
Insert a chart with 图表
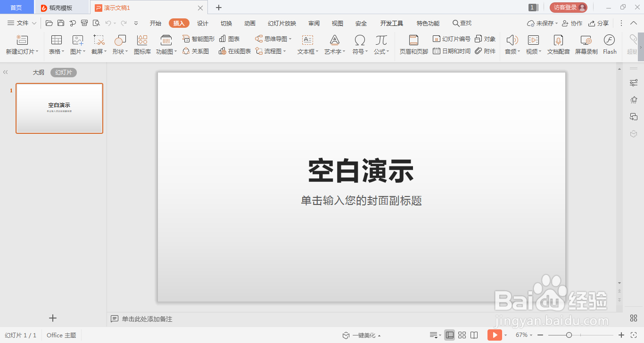[x=229, y=39]
